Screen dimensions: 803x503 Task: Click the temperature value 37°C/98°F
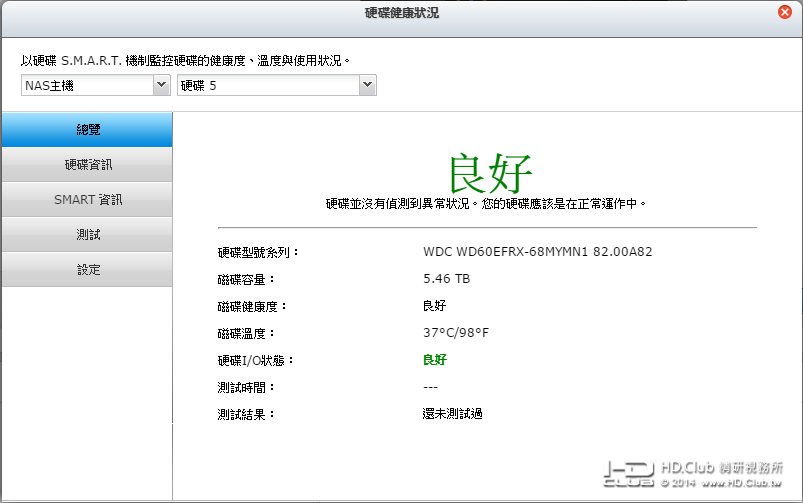456,332
